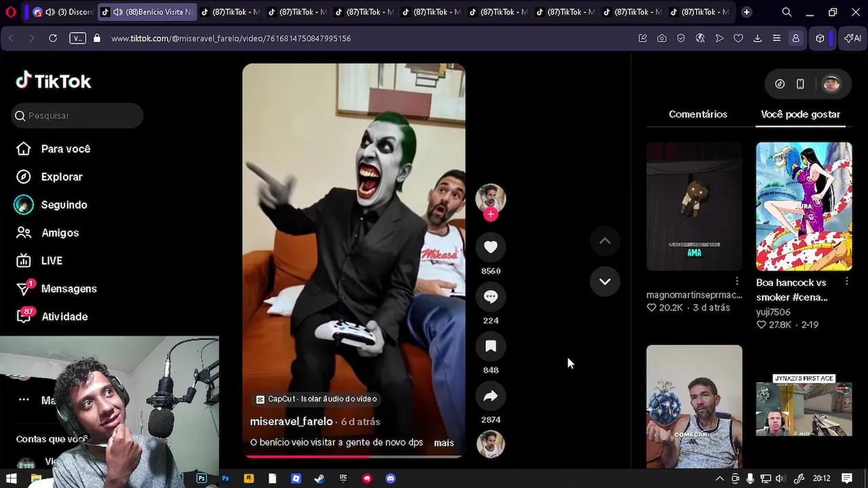Viewport: 868px width, 488px height.
Task: Add page to bookmarks heart icon
Action: point(738,39)
